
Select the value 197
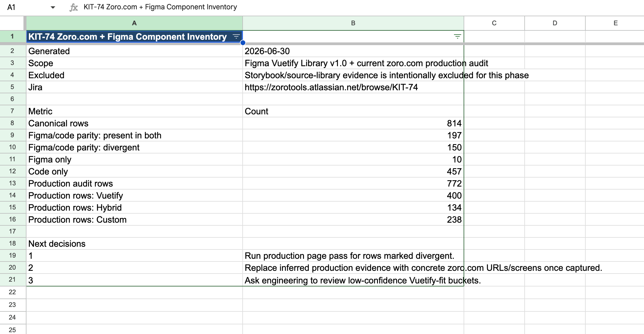(x=353, y=135)
